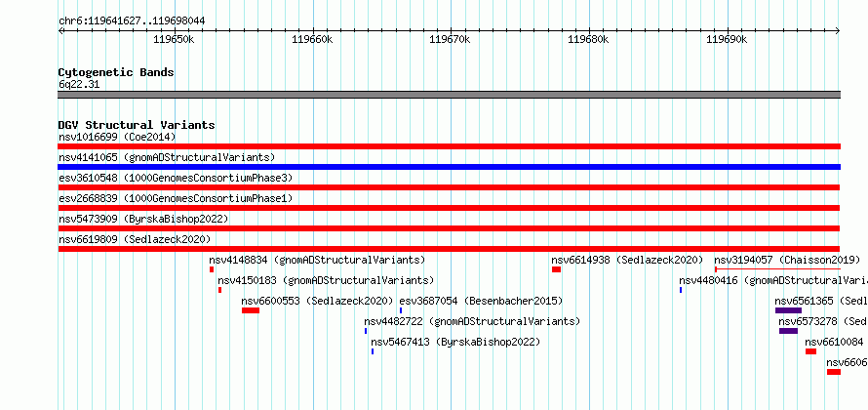The image size is (868, 410).
Task: Select the red nsv6610084 variant block
Action: point(810,351)
